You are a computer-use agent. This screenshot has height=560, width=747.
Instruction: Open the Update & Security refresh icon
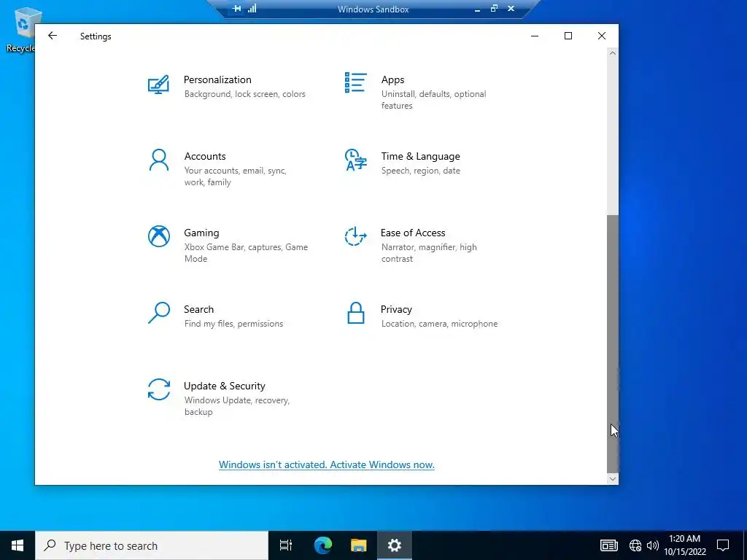click(x=158, y=389)
